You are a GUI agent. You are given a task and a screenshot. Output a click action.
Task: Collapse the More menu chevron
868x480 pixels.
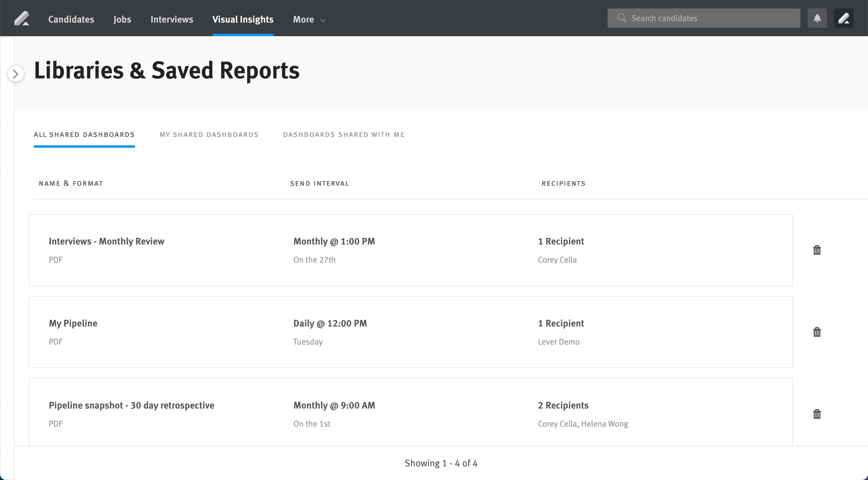[322, 20]
